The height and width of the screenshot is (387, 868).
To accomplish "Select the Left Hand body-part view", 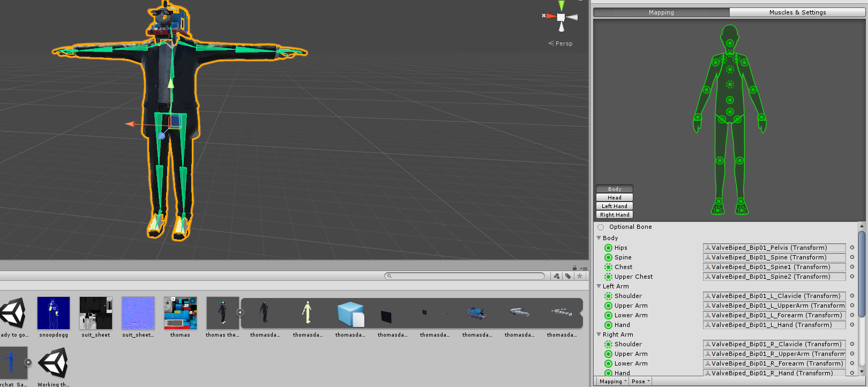I will [615, 206].
